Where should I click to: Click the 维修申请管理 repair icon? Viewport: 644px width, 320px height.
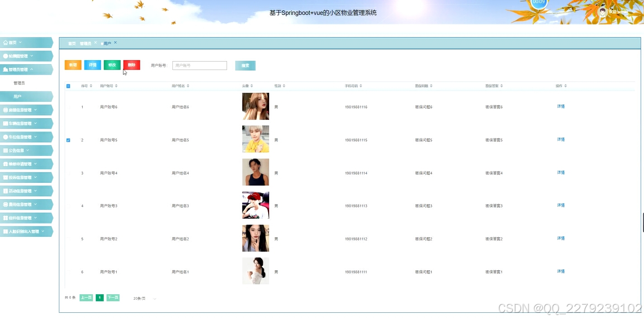pos(6,163)
